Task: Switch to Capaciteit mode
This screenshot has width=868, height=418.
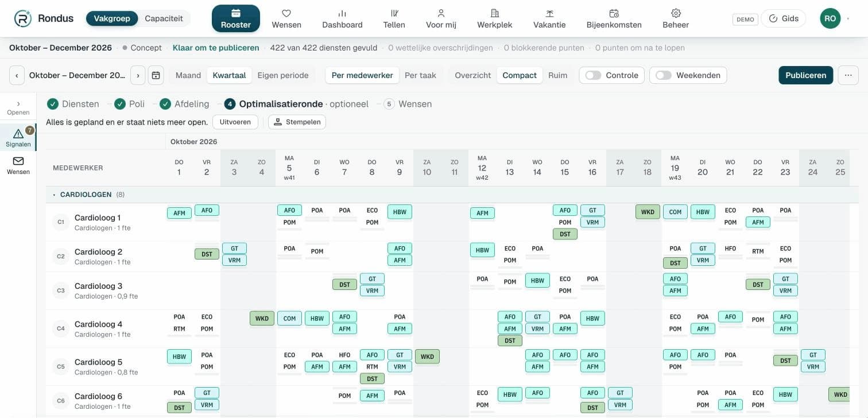Action: tap(164, 18)
